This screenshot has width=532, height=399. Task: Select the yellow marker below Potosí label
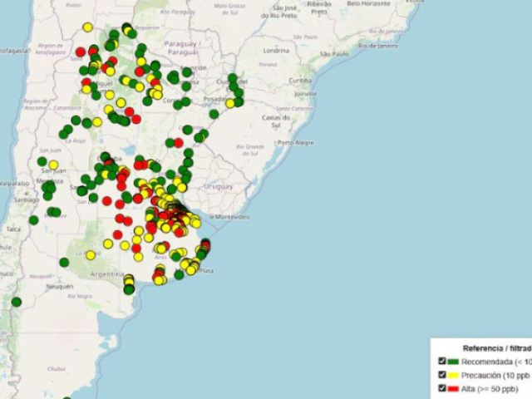point(87,27)
